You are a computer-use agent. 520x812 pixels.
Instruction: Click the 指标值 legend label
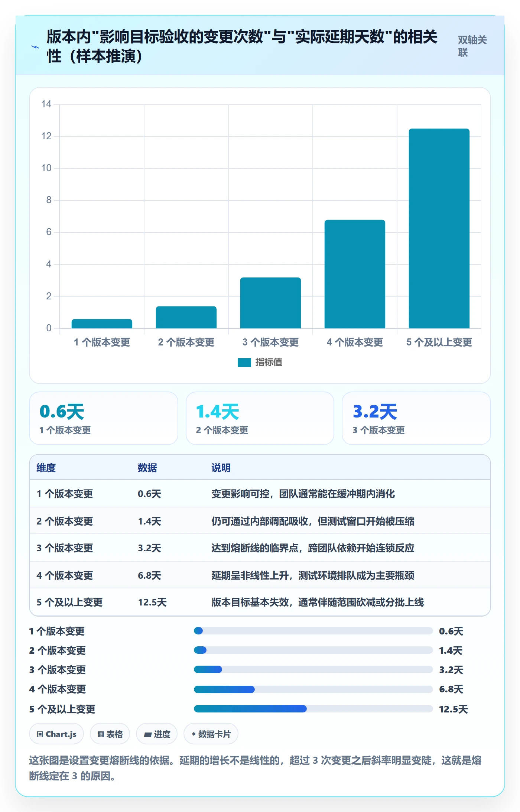click(x=269, y=362)
